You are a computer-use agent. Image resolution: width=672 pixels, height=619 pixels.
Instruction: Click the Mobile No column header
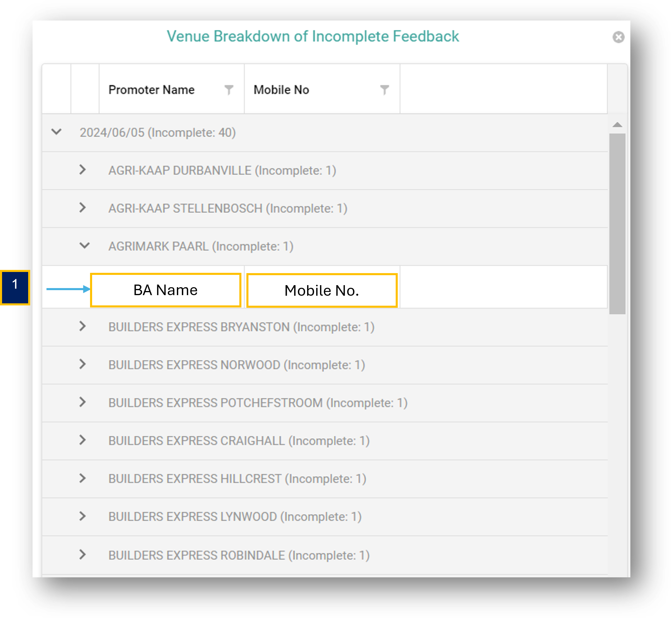point(281,90)
